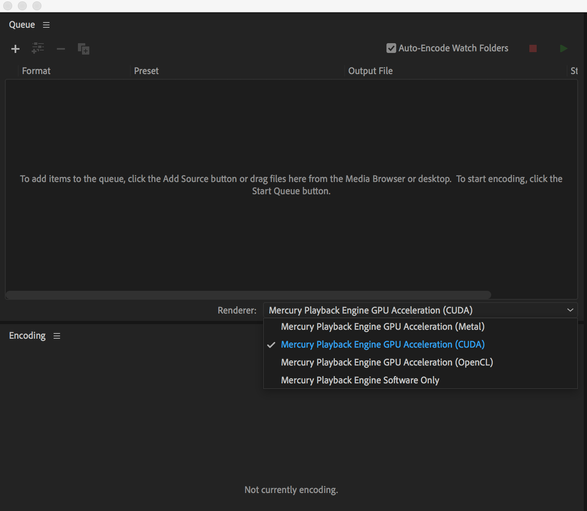Image resolution: width=587 pixels, height=511 pixels.
Task: Open the Queue panel hamburger menu
Action: click(x=46, y=25)
